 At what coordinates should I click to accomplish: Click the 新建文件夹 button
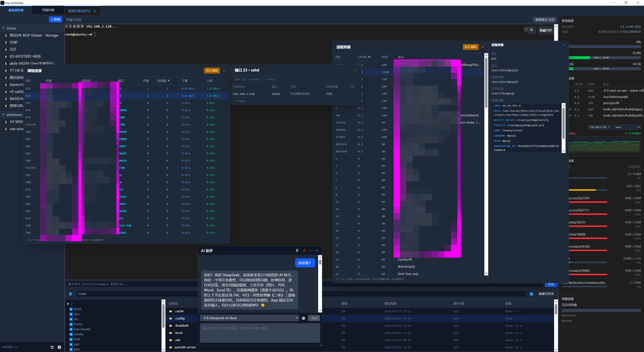click(546, 294)
